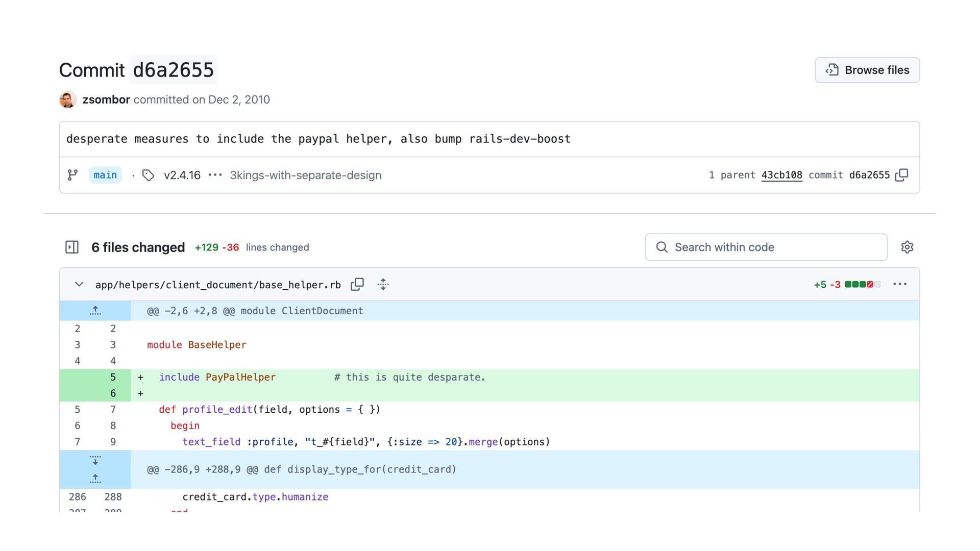The height and width of the screenshot is (551, 980).
Task: Click zsombor's avatar image
Action: point(68,100)
